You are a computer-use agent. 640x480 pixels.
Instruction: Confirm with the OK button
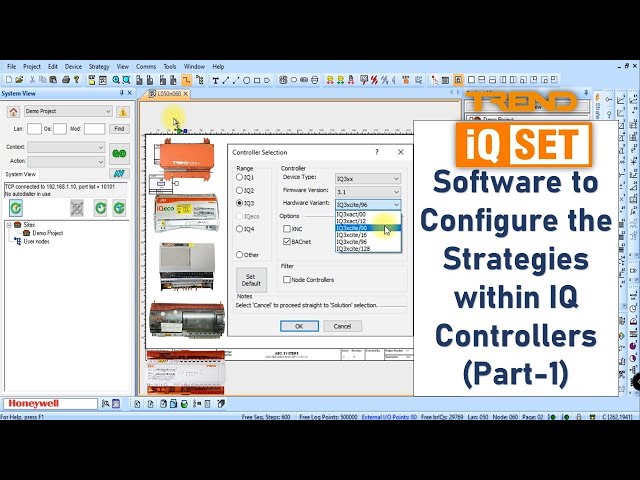299,326
